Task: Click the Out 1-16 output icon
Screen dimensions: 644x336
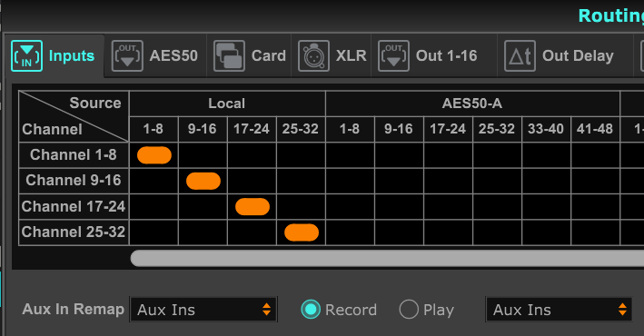Action: [393, 56]
